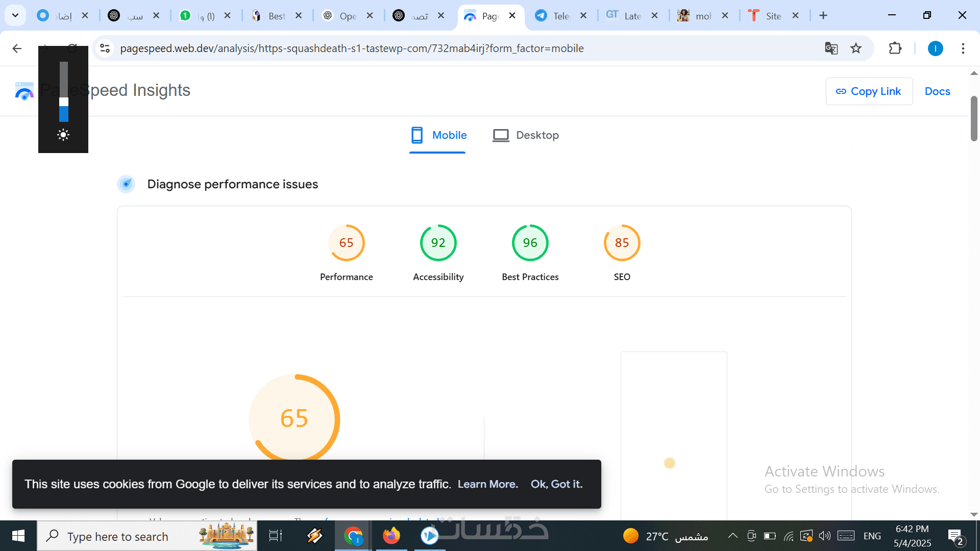The image size is (980, 551).
Task: Toggle the taskbar volume speaker icon
Action: tap(824, 536)
